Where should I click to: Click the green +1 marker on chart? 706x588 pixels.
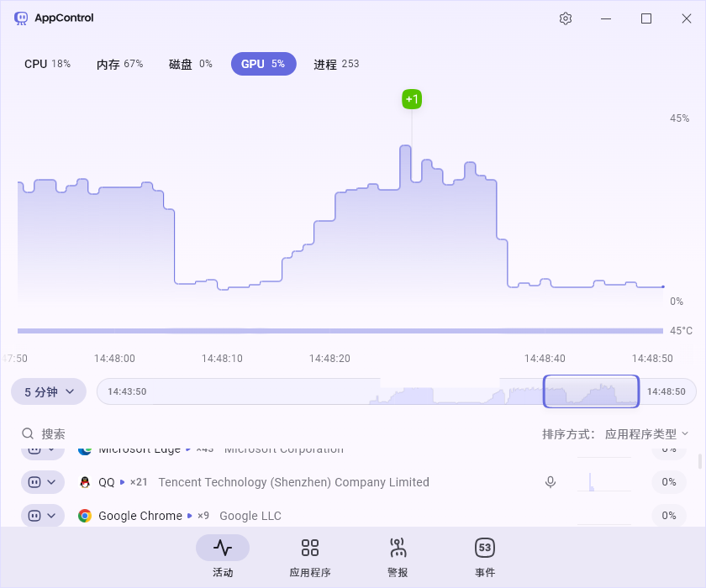(x=412, y=99)
